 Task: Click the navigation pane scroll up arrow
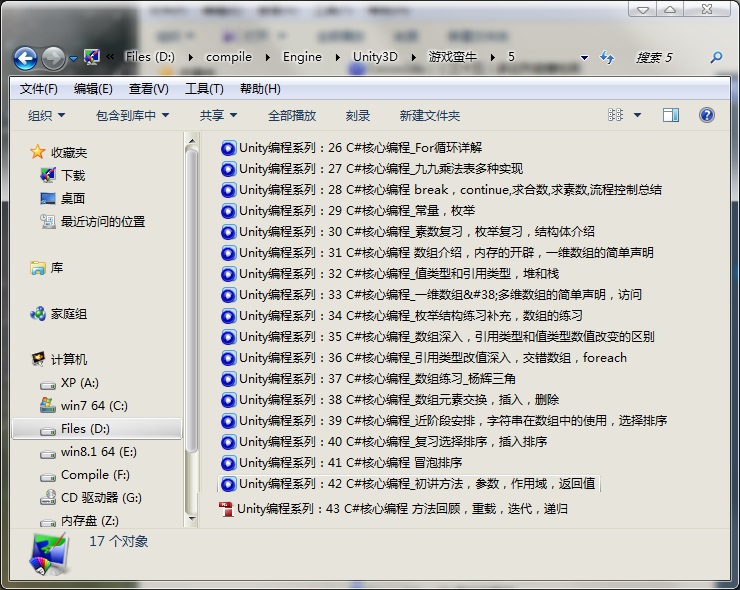point(192,141)
